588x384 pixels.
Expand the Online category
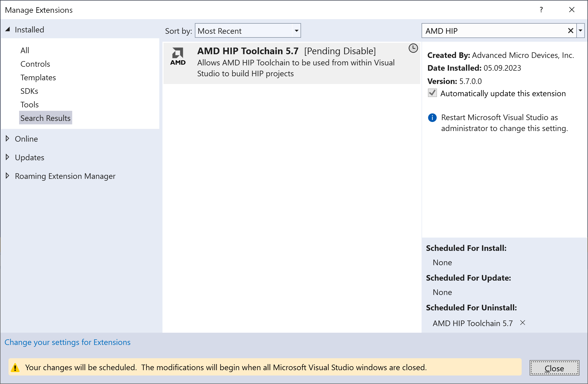coord(7,138)
